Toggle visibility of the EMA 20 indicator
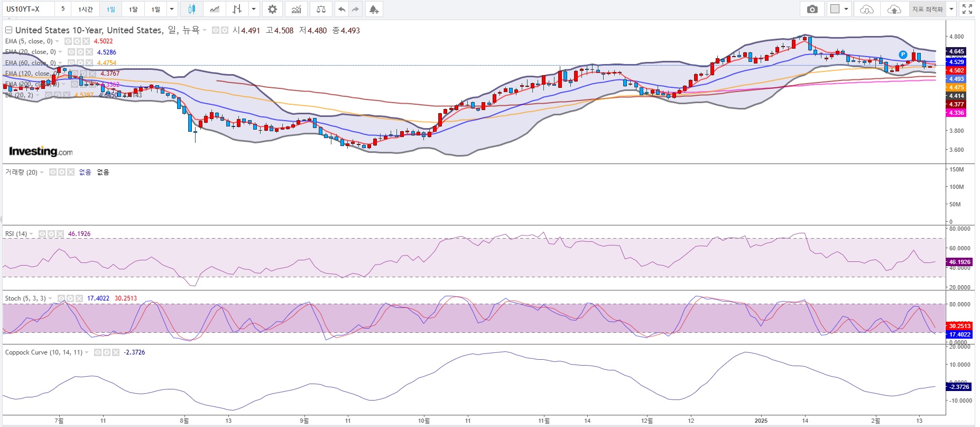Screen dimensions: 980x427 (x=71, y=52)
